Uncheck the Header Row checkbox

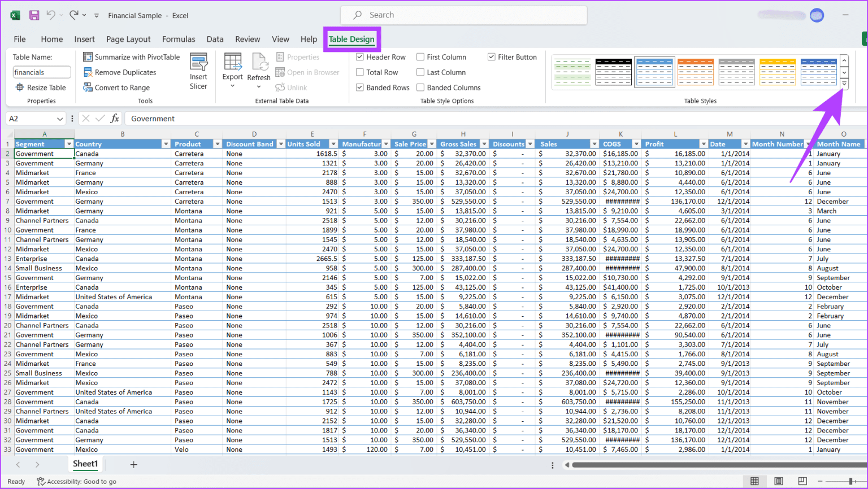360,57
